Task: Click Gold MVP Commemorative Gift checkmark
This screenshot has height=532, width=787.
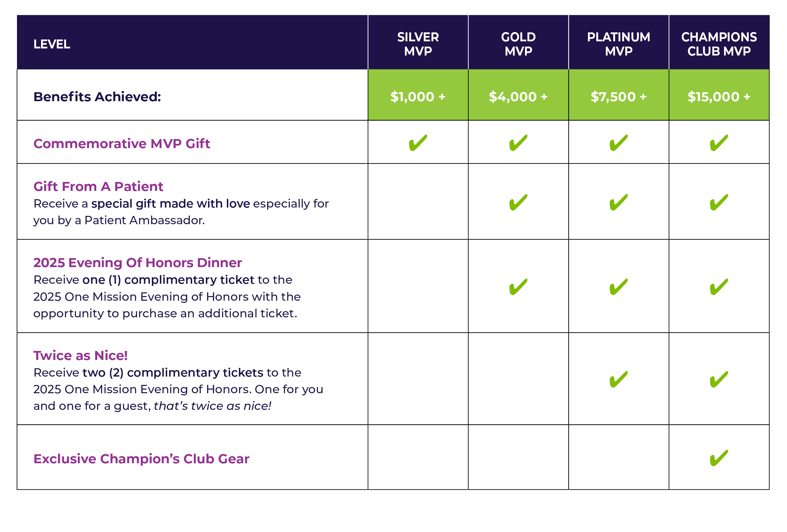Action: tap(518, 143)
